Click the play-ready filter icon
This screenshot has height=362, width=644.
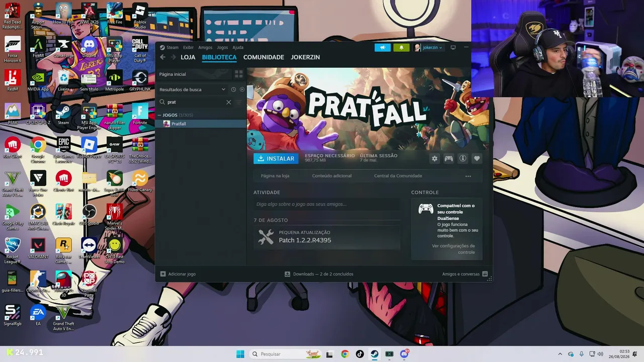click(x=242, y=89)
